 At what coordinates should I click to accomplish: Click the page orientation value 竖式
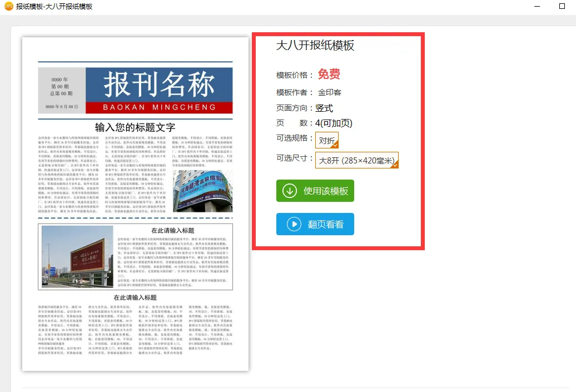tap(324, 108)
